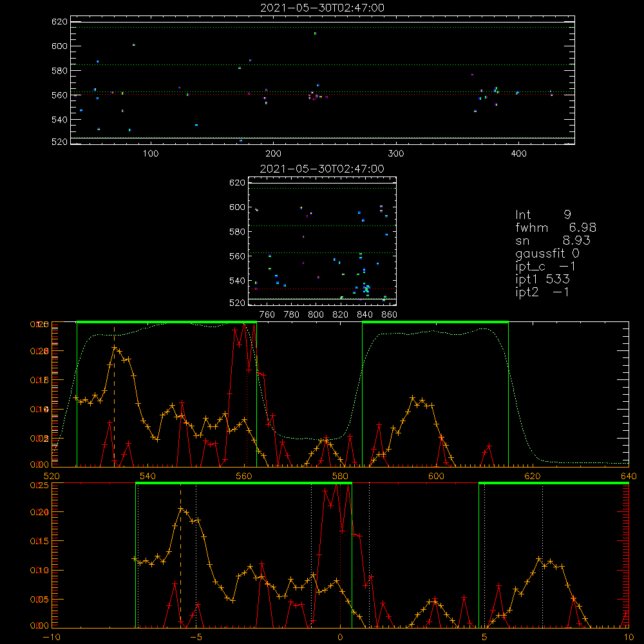Click x-axis label 10 on the offset plot
This screenshot has height=644, width=644.
pyautogui.click(x=629, y=637)
